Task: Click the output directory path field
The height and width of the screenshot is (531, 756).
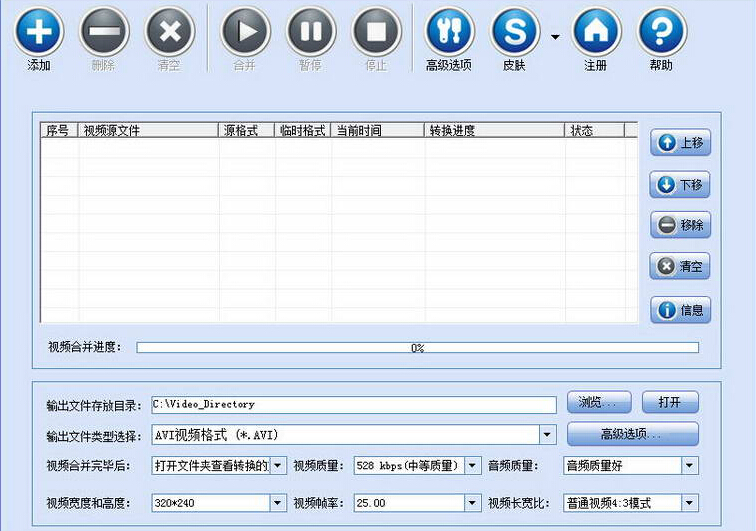Action: click(x=354, y=405)
